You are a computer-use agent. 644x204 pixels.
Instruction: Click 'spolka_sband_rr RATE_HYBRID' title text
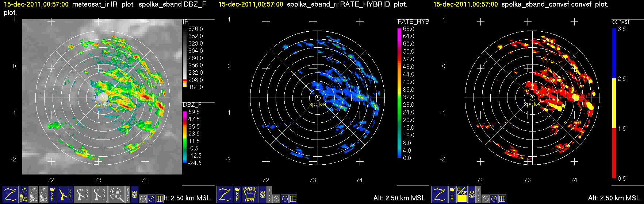(x=338, y=4)
